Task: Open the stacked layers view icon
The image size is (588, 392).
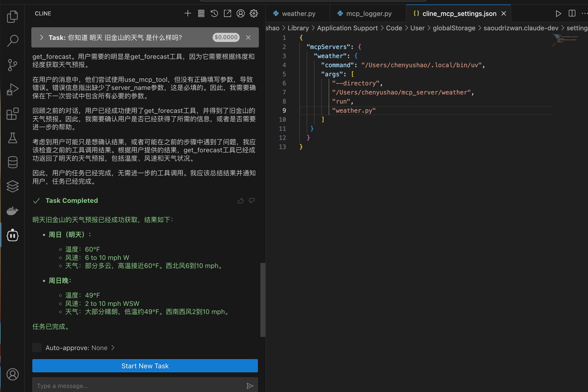Action: click(x=12, y=187)
